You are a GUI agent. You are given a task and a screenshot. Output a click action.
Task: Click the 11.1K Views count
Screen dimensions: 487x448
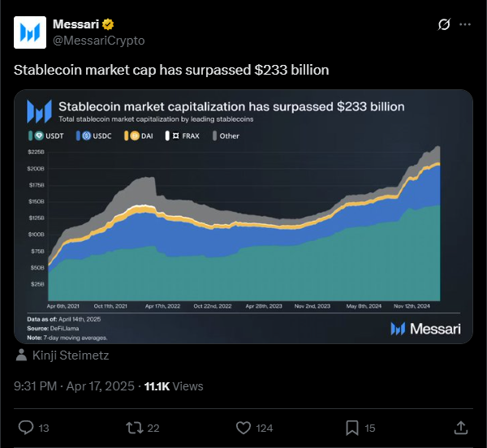click(174, 386)
